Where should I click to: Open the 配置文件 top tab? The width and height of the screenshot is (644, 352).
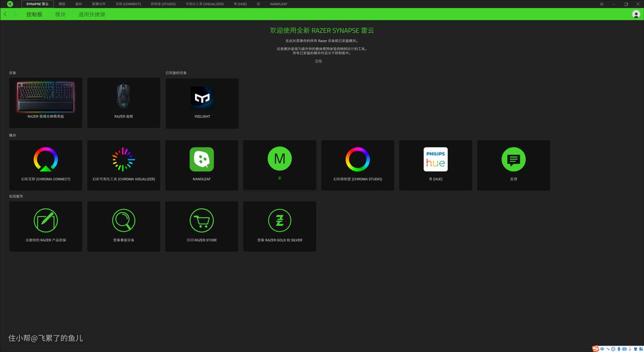click(98, 4)
